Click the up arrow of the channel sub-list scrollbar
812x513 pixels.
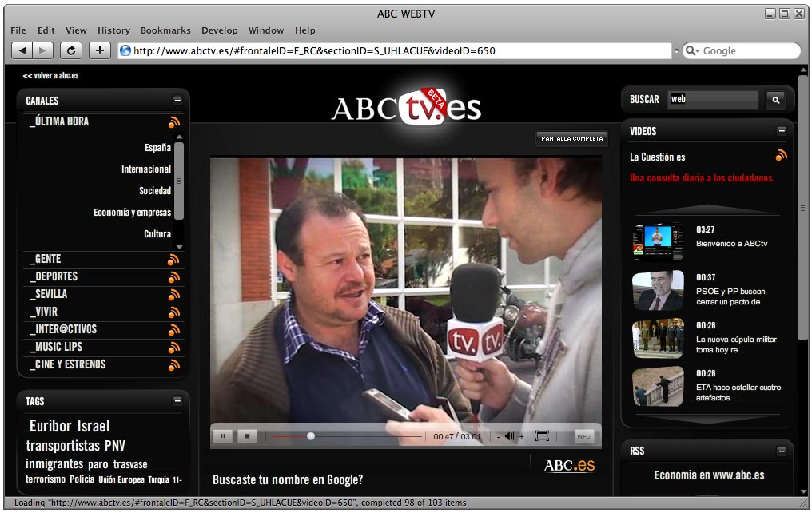(179, 137)
